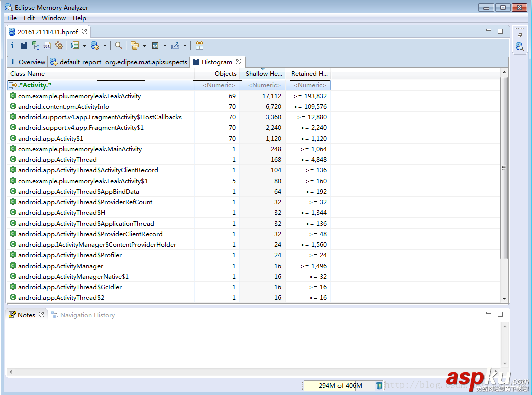Select the com.example.plu.memoryleak.LeakActivity row
This screenshot has height=395, width=532.
point(79,96)
